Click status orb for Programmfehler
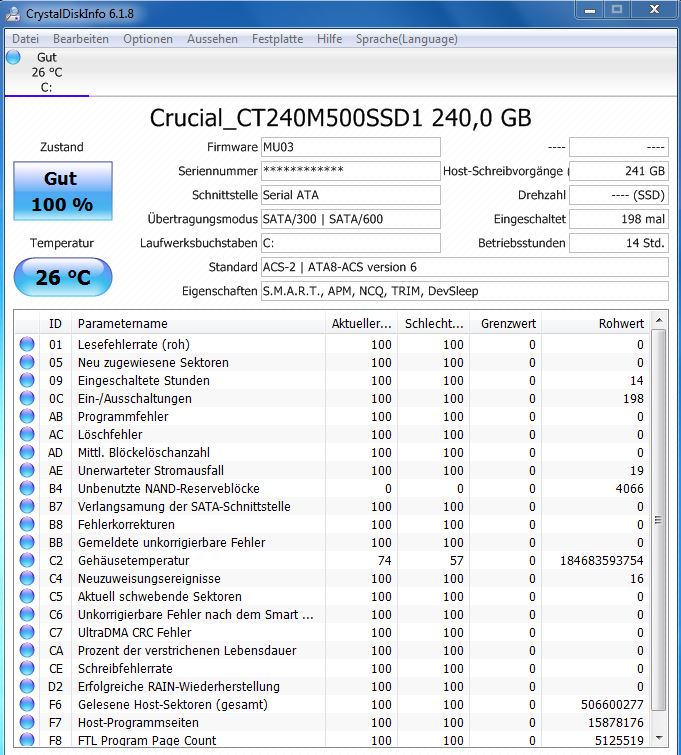681x755 pixels. click(x=27, y=417)
